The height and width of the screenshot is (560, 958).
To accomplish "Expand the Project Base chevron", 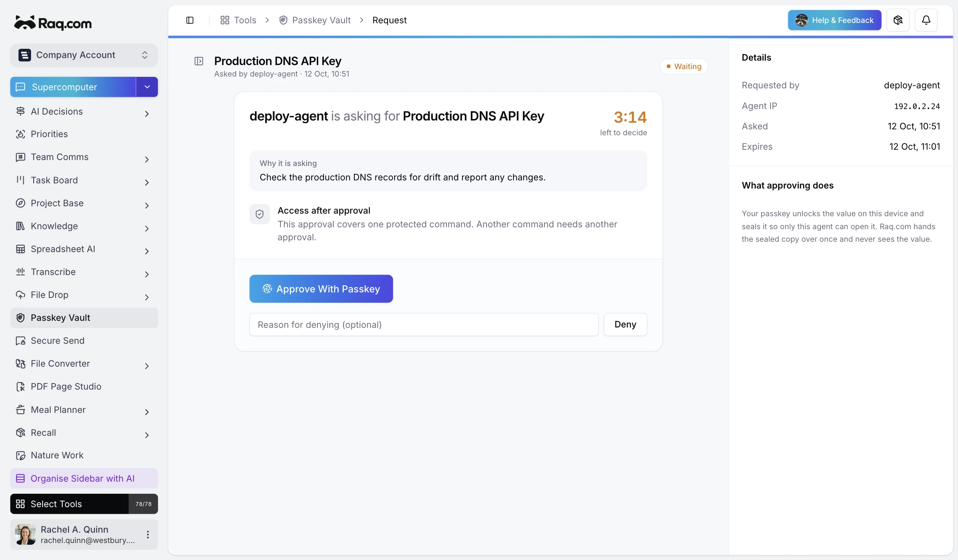I will tap(147, 205).
